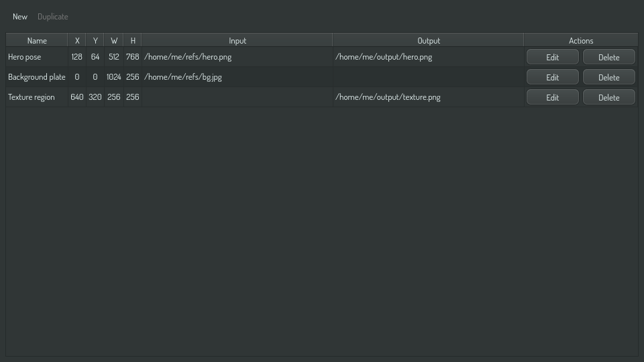Click the X column header
Screen dimensions: 644x362
[76, 40]
